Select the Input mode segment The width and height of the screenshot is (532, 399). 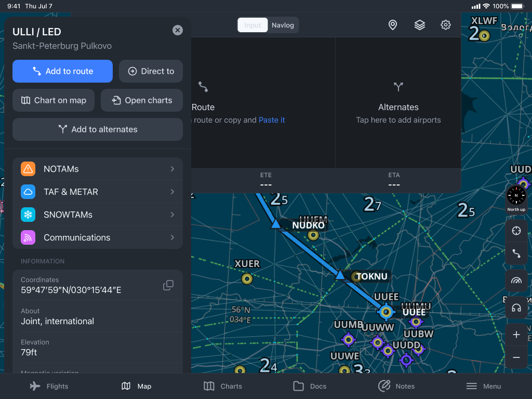[252, 24]
